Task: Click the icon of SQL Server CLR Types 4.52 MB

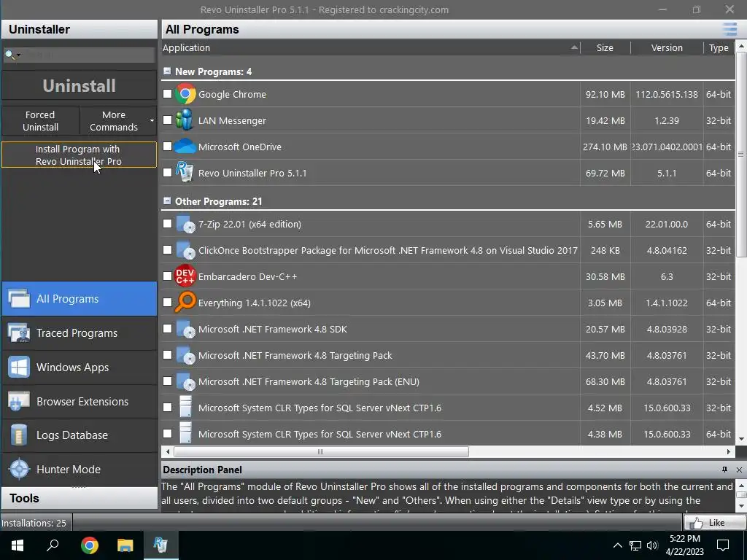Action: point(185,407)
